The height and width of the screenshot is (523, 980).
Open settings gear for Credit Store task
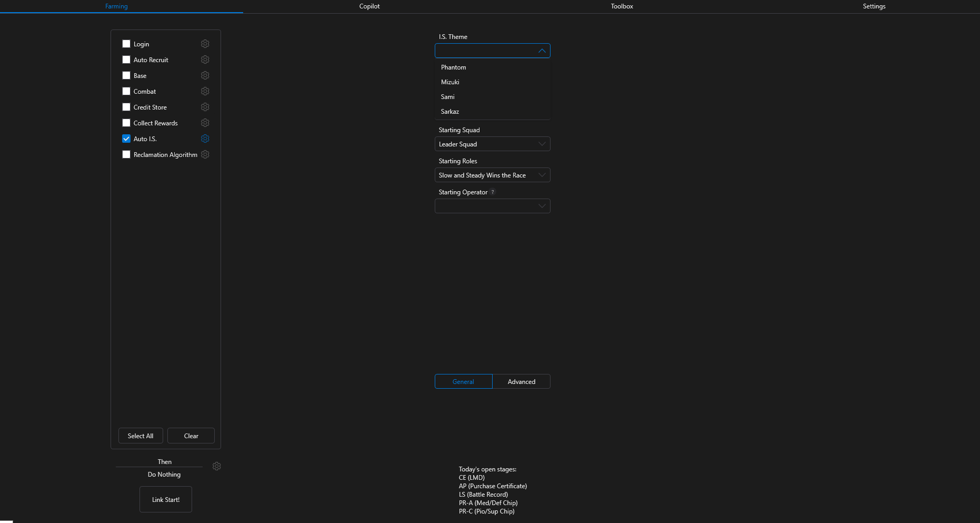205,107
